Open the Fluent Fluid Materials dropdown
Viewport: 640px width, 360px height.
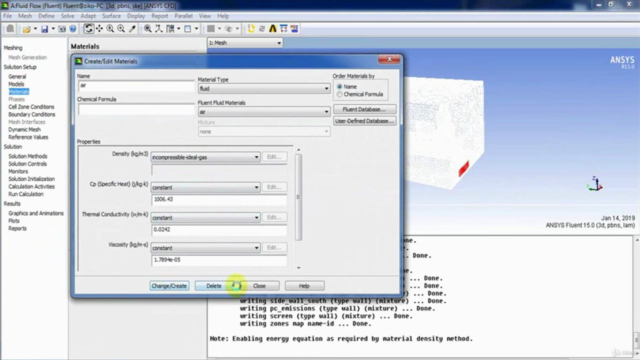(x=264, y=111)
